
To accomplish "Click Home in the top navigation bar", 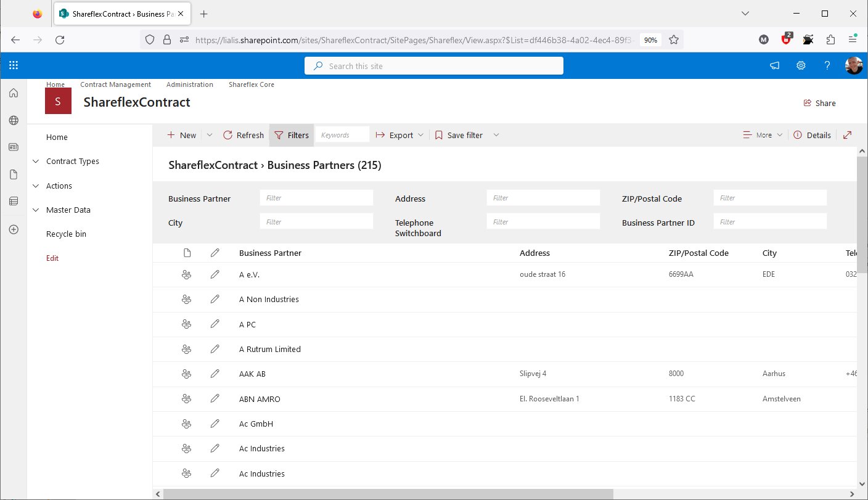I will click(x=55, y=84).
